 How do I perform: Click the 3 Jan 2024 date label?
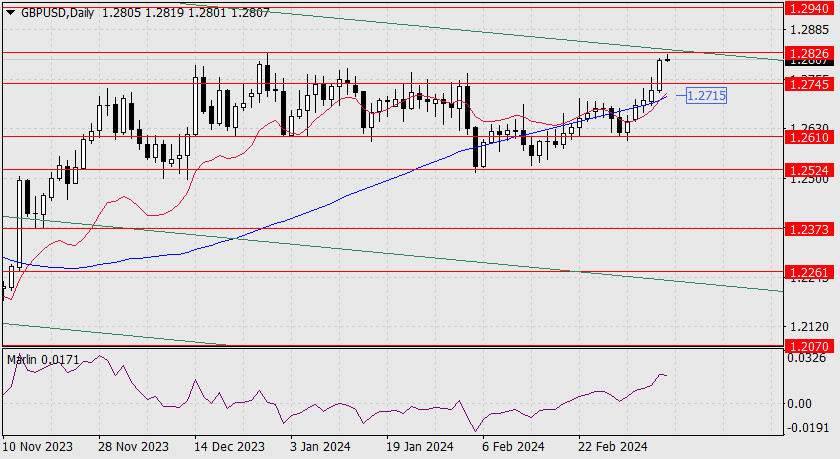click(x=320, y=446)
